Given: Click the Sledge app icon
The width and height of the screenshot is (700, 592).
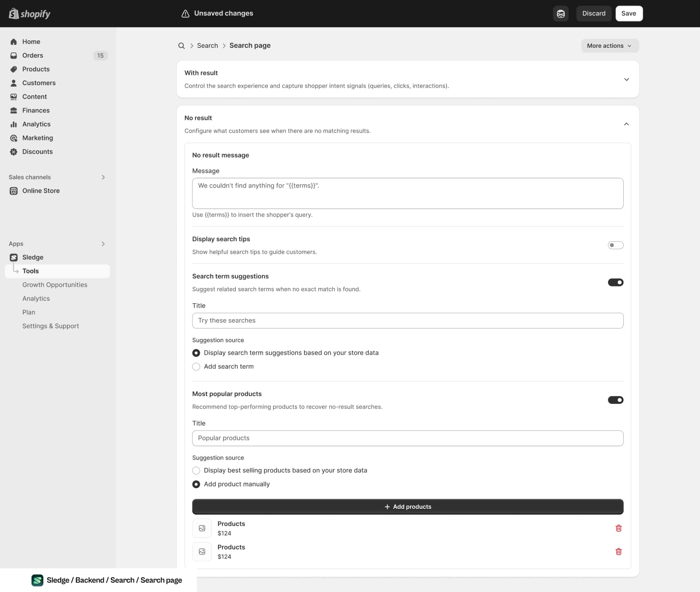Looking at the screenshot, I should coord(14,258).
